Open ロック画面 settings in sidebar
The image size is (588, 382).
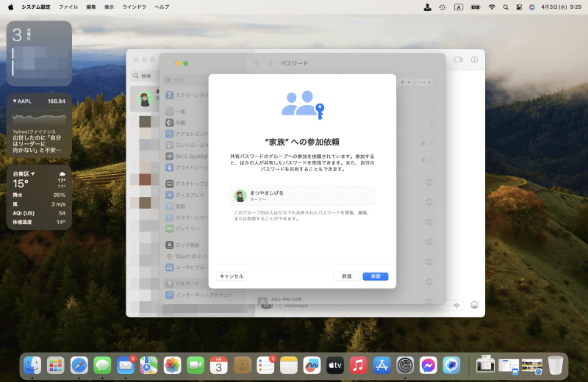pos(183,245)
